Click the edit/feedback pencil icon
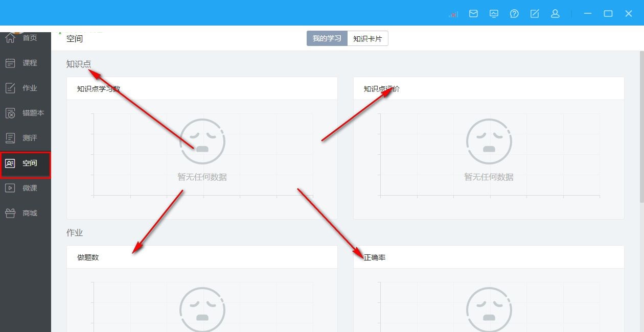644x332 pixels. pyautogui.click(x=535, y=14)
